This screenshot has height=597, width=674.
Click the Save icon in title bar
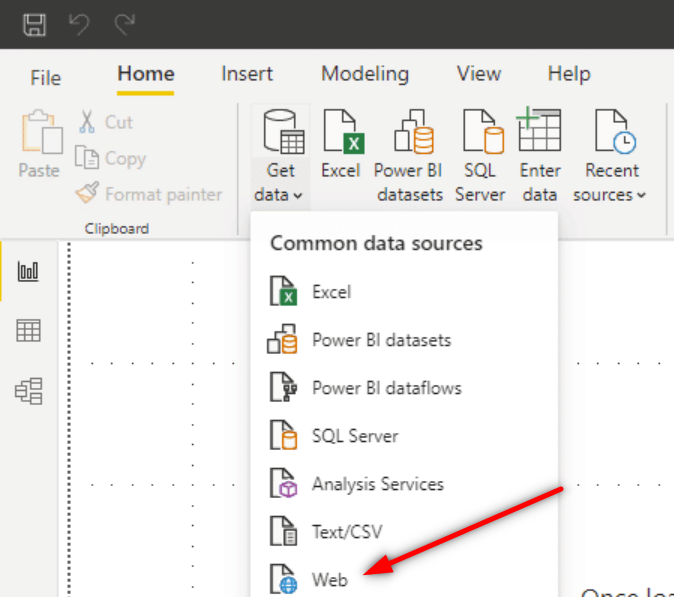coord(34,24)
